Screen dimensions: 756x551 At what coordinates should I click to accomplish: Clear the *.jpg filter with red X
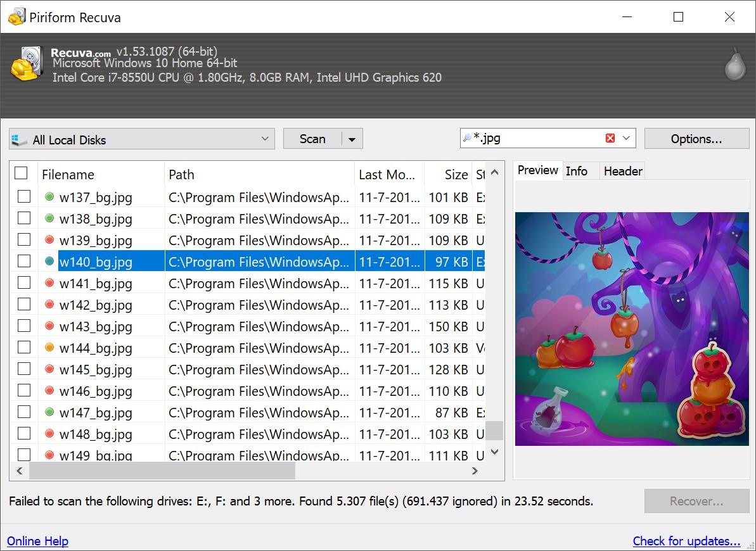coord(610,138)
